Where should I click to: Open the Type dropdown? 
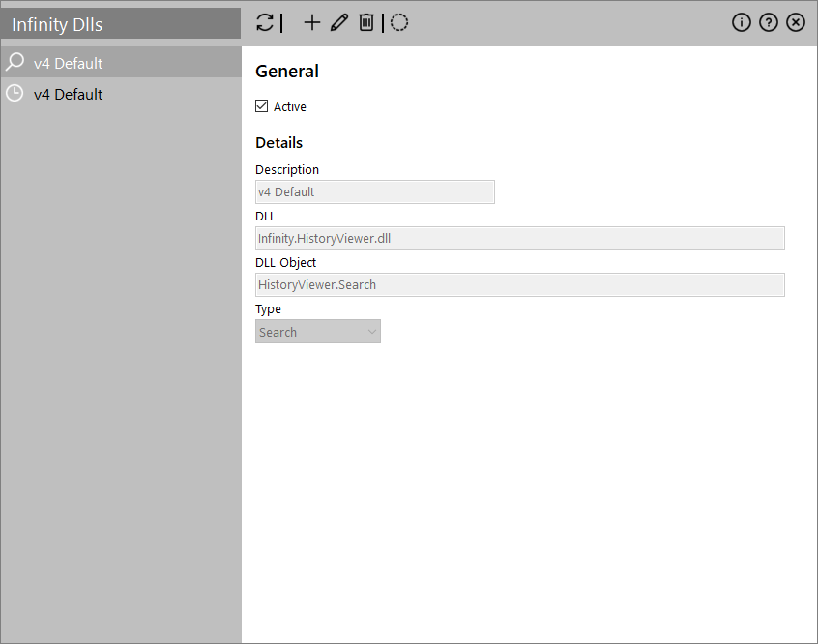(318, 332)
